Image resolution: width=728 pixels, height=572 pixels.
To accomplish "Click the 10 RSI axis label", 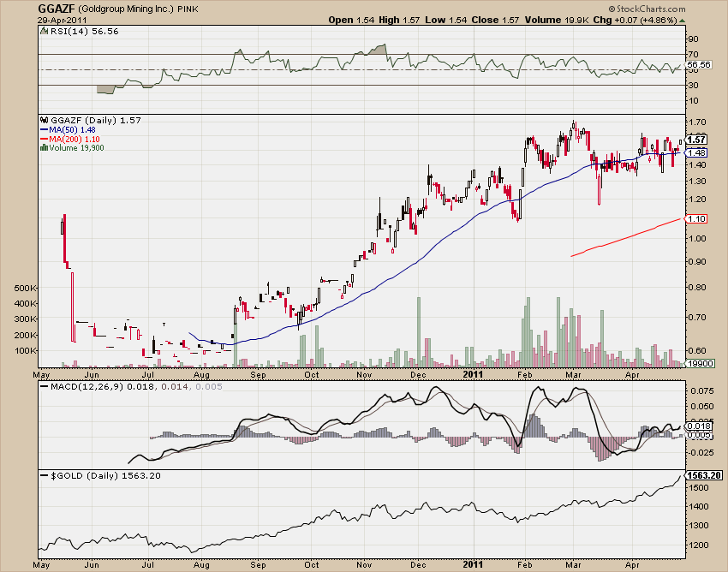I will coord(694,101).
